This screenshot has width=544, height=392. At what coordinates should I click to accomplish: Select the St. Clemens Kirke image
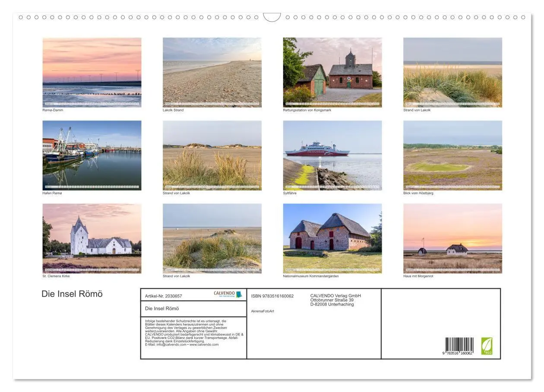click(92, 237)
